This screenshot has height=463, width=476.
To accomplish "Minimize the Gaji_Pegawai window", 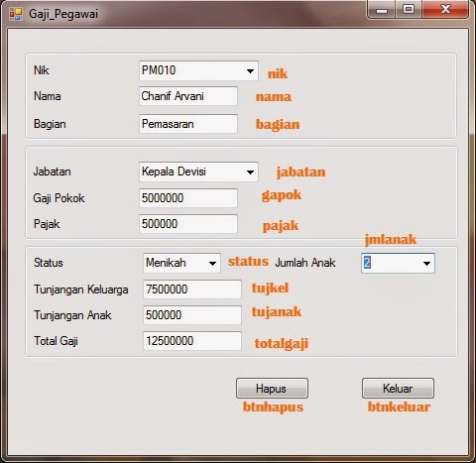I will [382, 9].
